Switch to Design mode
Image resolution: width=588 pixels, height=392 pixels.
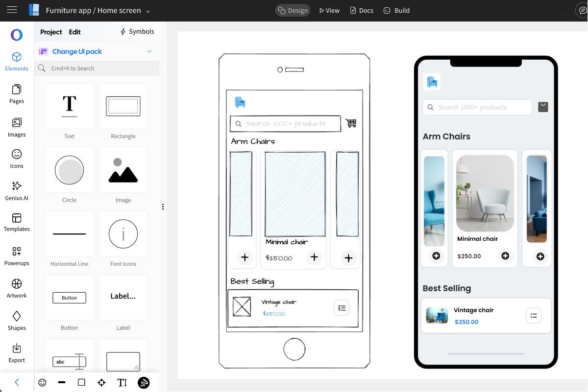pos(293,10)
